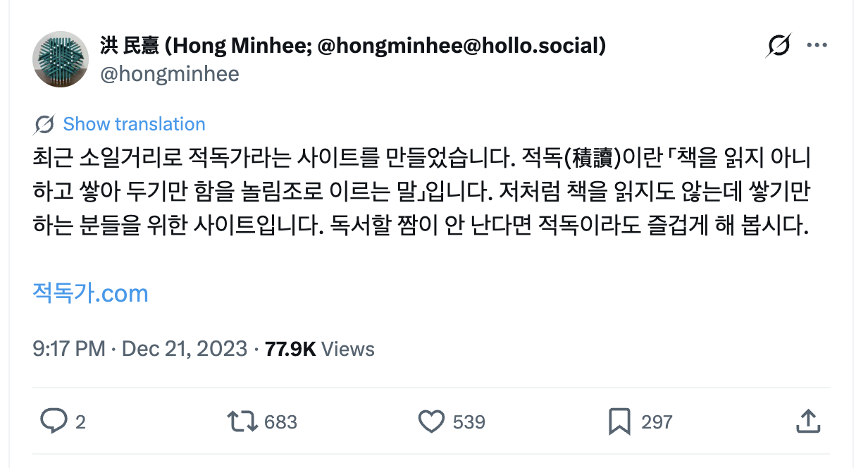Click the Show translation link
Viewport: 868px width, 468px height.
[134, 124]
